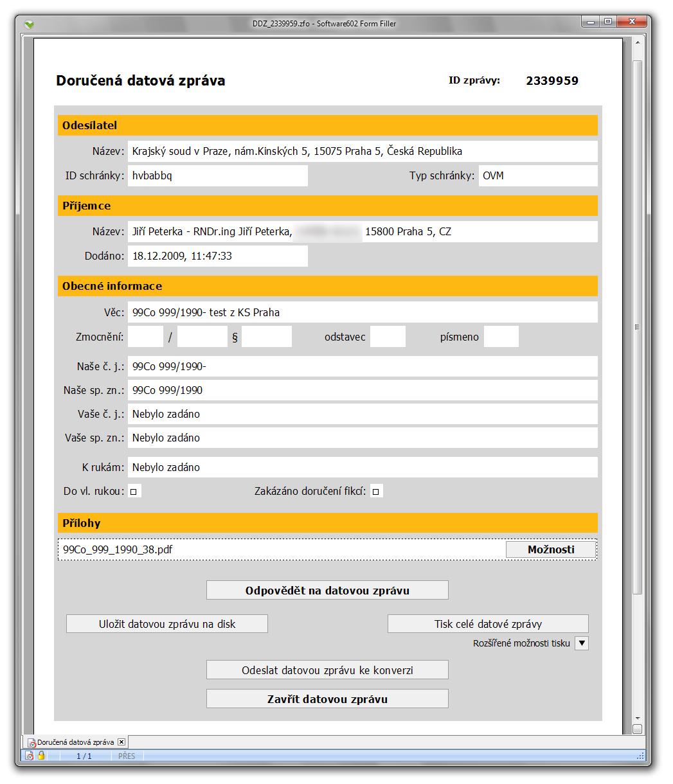This screenshot has height=784, width=673.
Task: Select the Doručená datová zpráva document tab
Action: [75, 742]
